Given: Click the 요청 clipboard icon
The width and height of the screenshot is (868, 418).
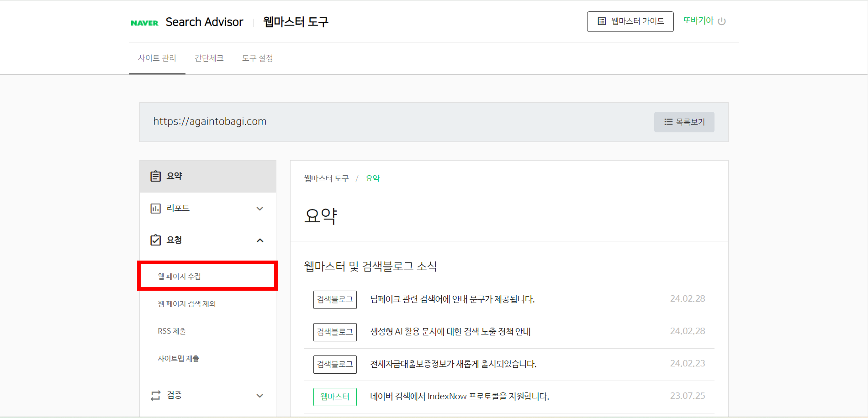Looking at the screenshot, I should point(155,240).
